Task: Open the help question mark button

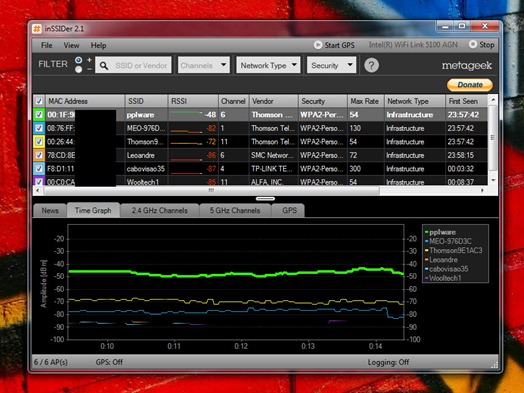Action: click(x=371, y=65)
